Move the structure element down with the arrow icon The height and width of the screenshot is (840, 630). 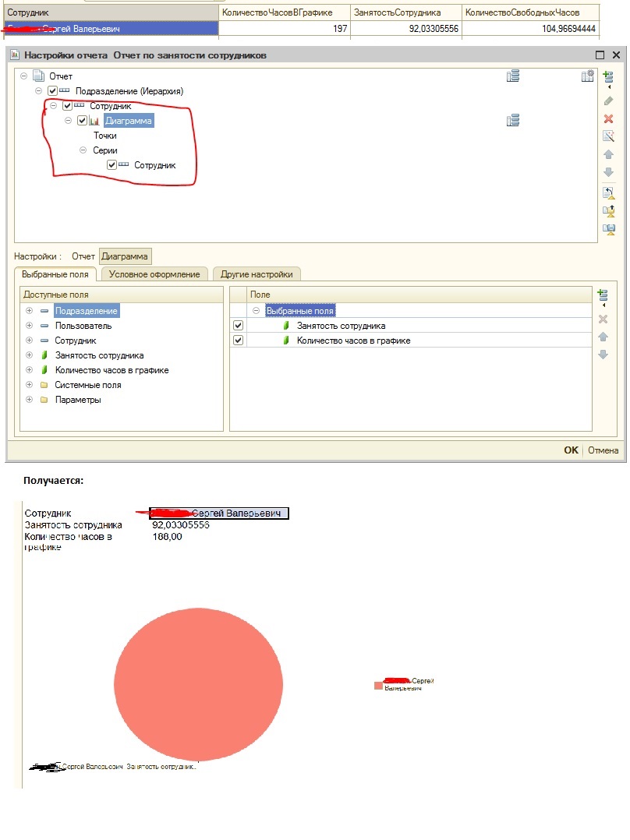608,172
